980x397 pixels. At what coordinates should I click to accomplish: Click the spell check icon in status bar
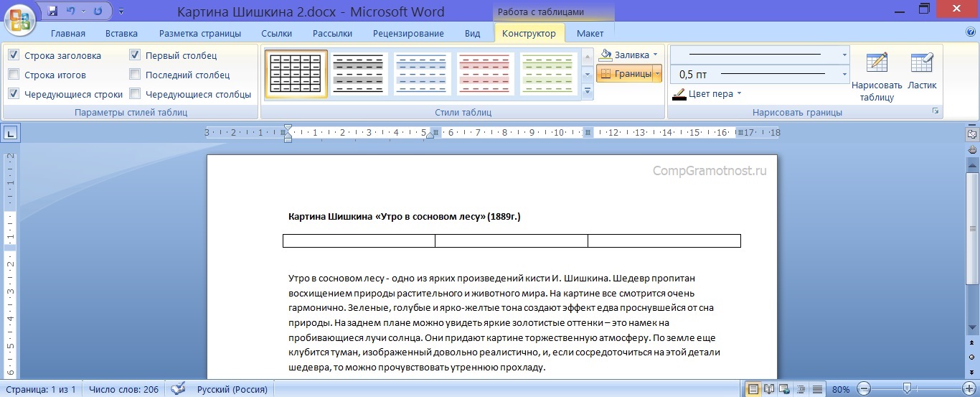(x=178, y=389)
